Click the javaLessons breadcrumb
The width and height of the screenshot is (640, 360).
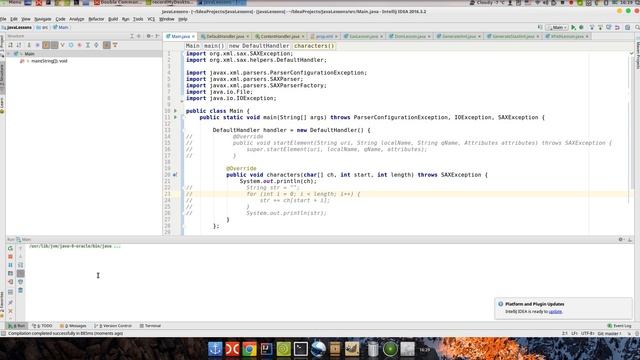[x=16, y=27]
